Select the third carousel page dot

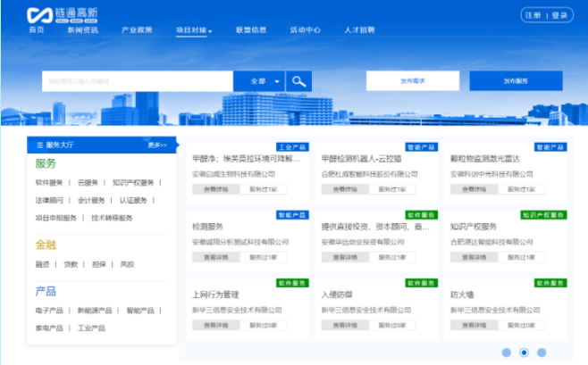tap(542, 353)
